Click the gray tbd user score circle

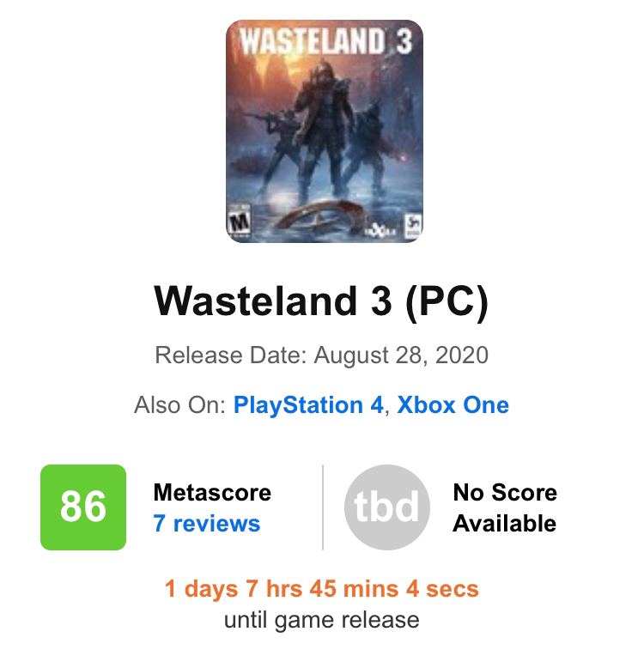point(387,507)
